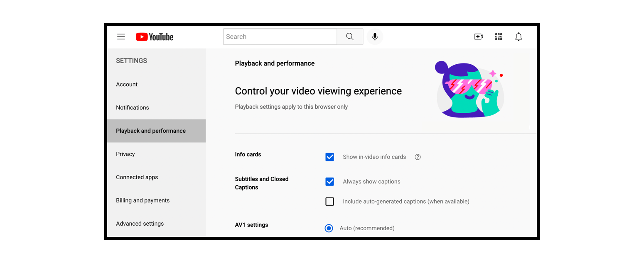The image size is (644, 263).
Task: Disable Always show captions
Action: click(x=329, y=182)
